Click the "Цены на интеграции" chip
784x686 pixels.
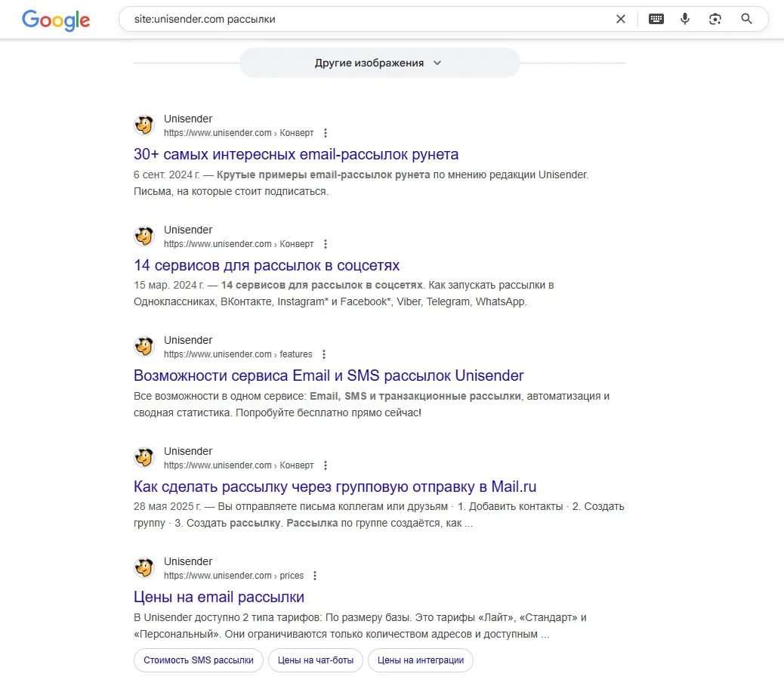pos(421,660)
